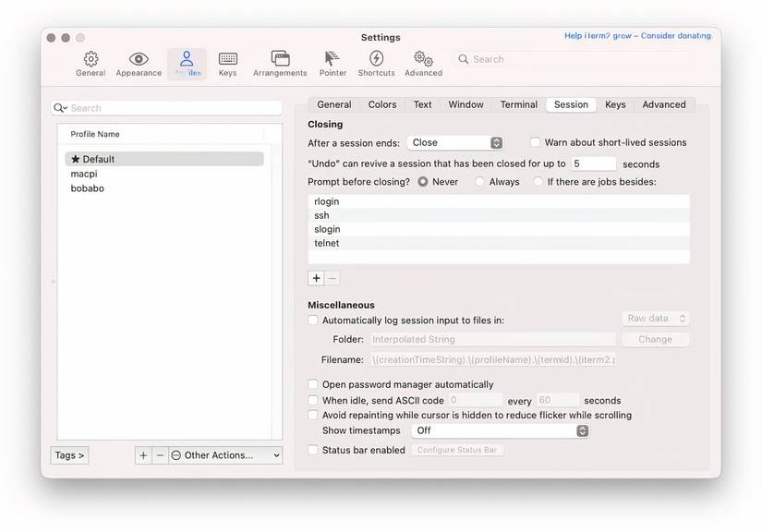Select the Profiles toolbar icon
This screenshot has height=532, width=762.
click(187, 63)
